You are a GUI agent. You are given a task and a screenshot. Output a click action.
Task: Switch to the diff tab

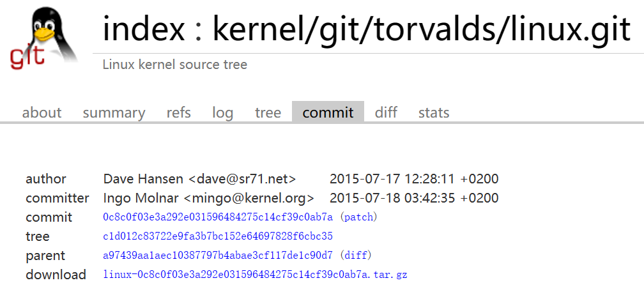(386, 112)
